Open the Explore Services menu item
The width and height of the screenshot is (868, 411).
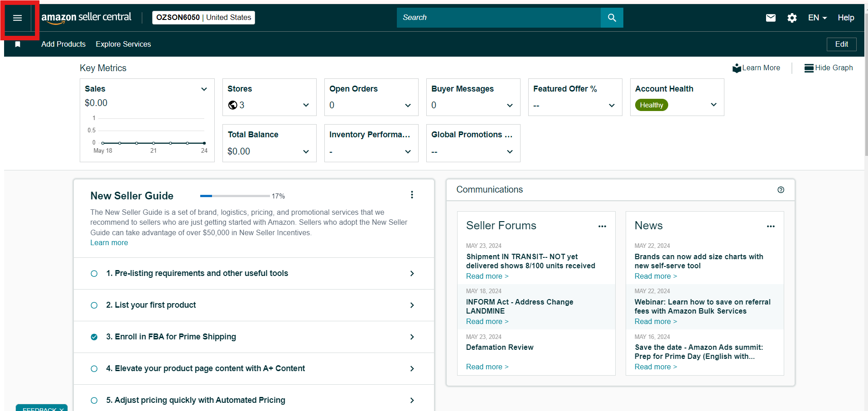pyautogui.click(x=123, y=44)
